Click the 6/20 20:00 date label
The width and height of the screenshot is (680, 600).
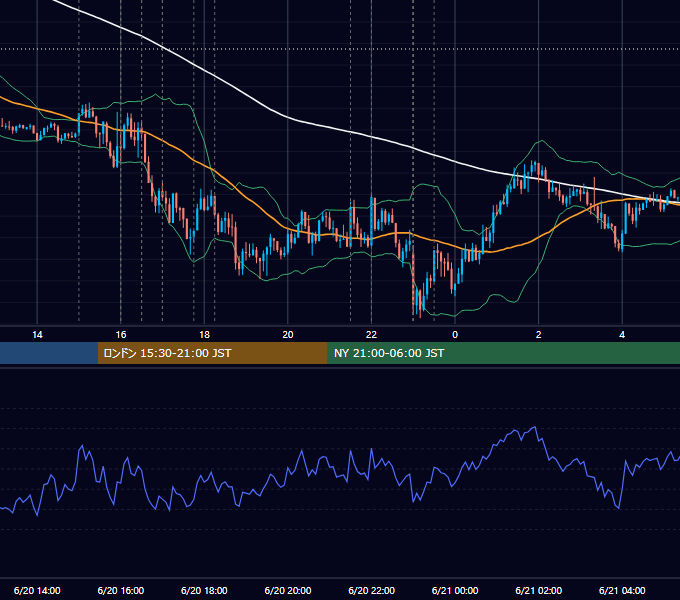click(288, 590)
